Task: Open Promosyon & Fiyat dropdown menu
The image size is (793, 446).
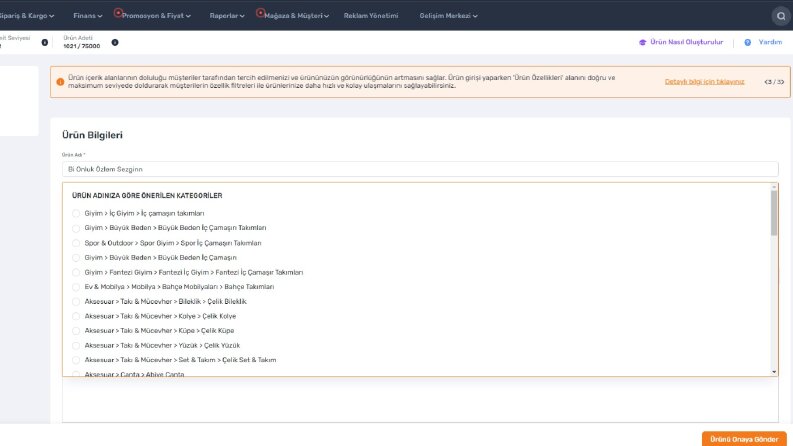Action: (x=156, y=16)
